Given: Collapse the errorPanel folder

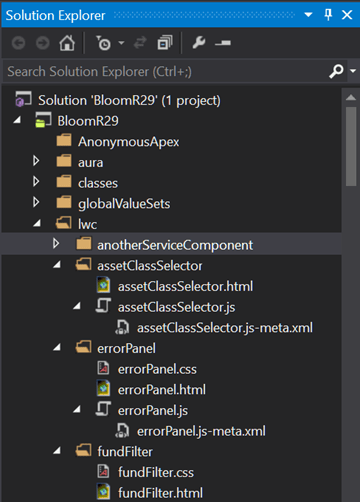Looking at the screenshot, I should tap(57, 347).
